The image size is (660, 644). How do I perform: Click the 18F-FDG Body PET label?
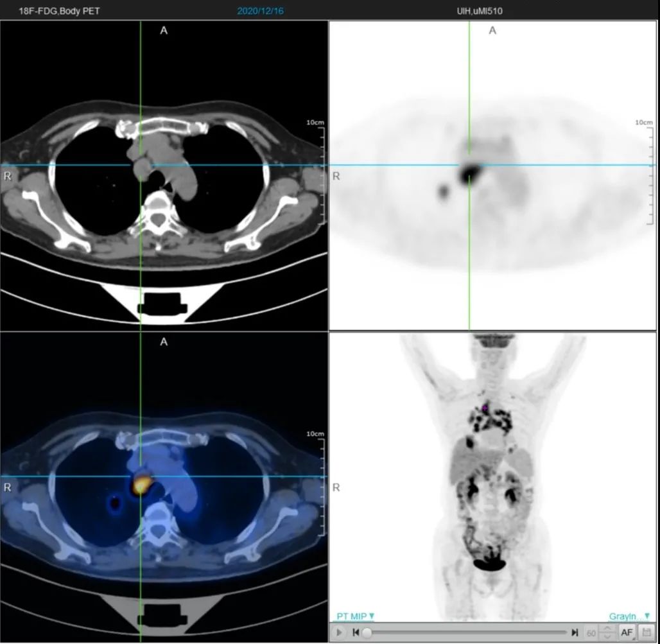click(59, 11)
